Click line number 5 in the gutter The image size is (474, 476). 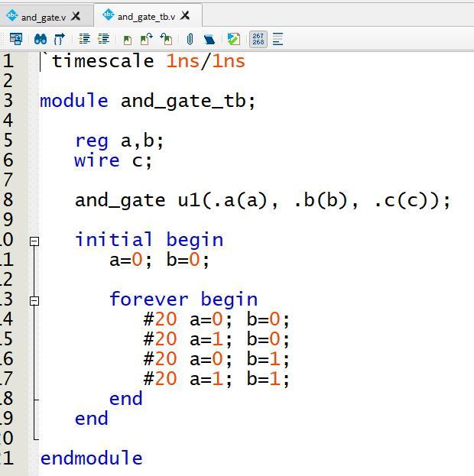[8, 141]
